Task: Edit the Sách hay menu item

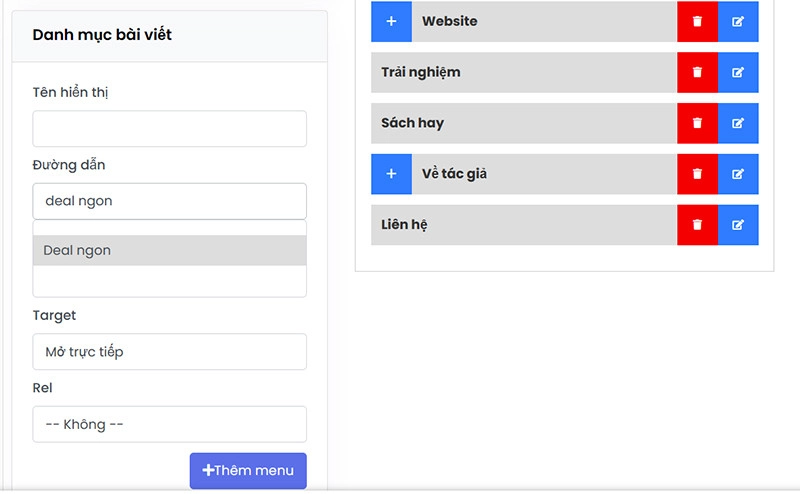Action: [738, 123]
